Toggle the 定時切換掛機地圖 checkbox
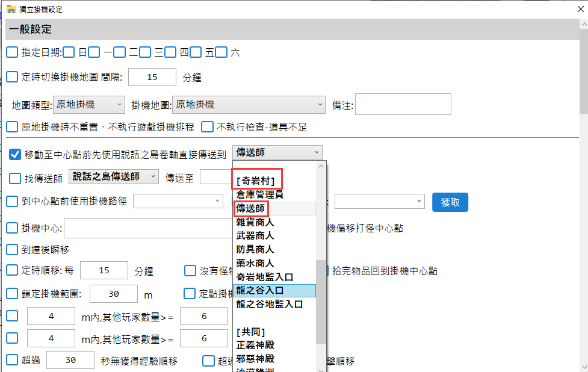Image resolution: width=588 pixels, height=372 pixels. pos(12,77)
